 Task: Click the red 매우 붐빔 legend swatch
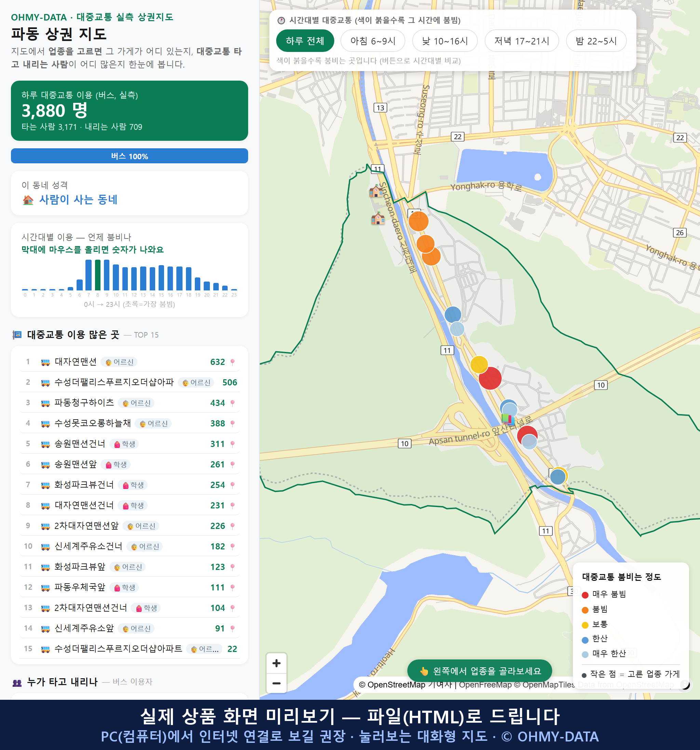[585, 595]
